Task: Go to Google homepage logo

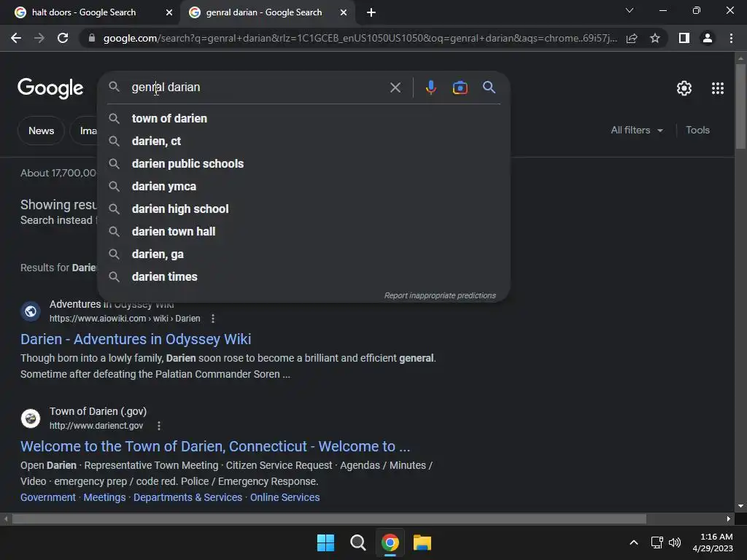Action: [x=50, y=88]
